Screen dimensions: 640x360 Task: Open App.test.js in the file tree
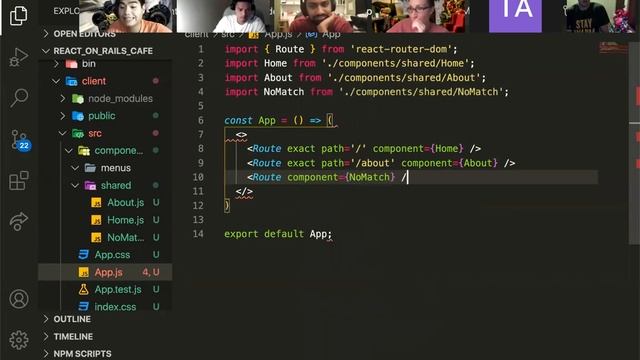click(x=118, y=289)
